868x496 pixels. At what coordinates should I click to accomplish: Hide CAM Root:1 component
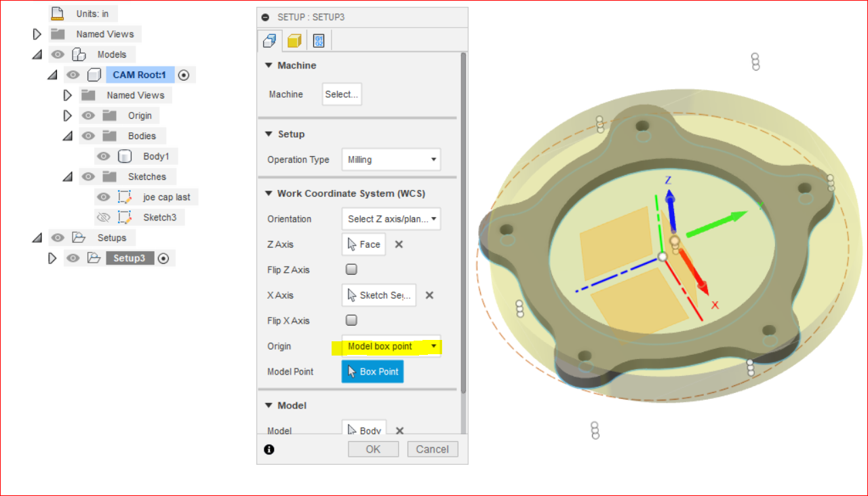(73, 75)
